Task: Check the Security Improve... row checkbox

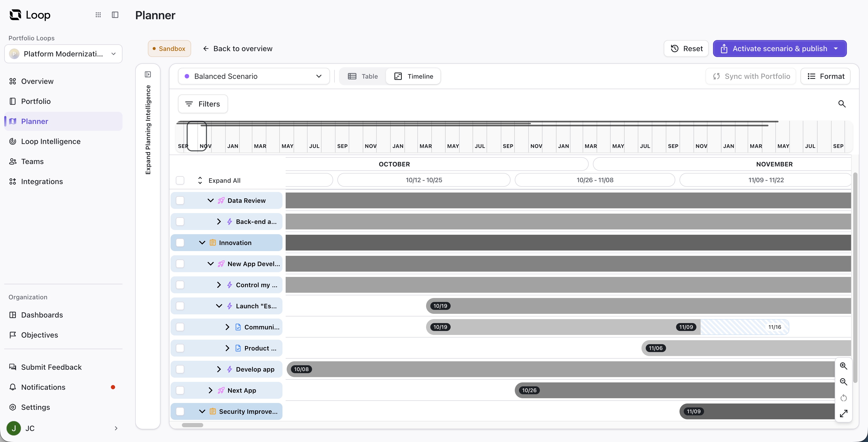Action: click(180, 411)
